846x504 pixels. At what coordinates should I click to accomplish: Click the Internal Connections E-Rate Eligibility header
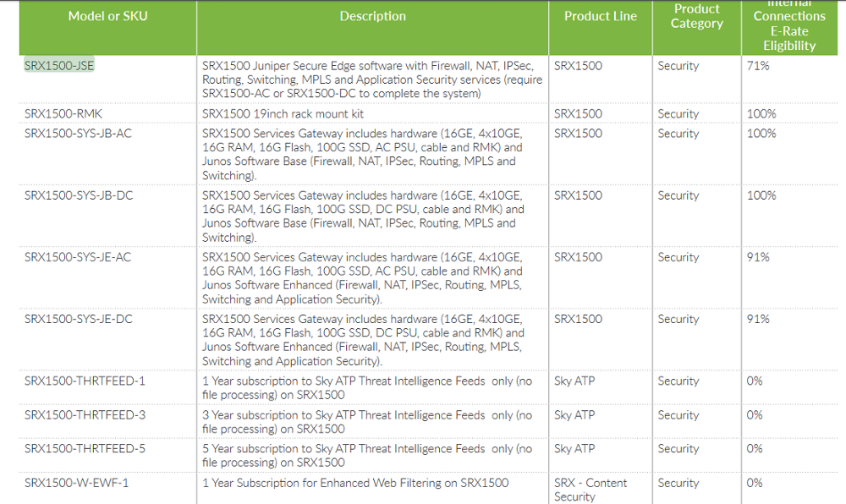point(789,26)
